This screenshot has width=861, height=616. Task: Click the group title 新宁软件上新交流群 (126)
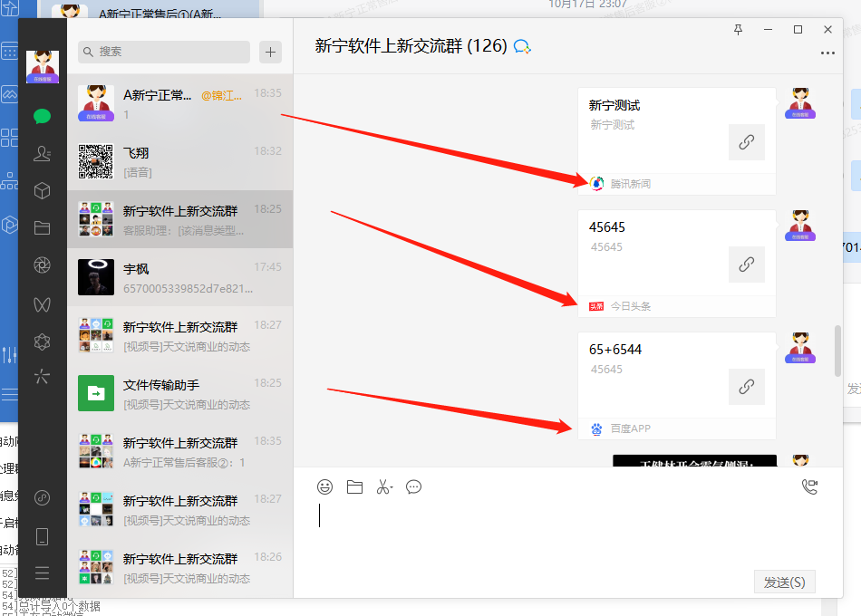tap(411, 46)
